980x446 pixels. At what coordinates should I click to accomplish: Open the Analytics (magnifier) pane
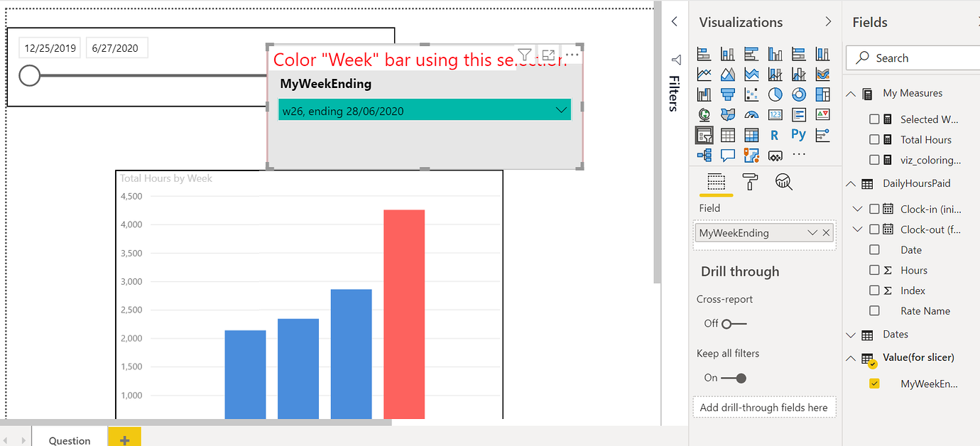click(783, 183)
